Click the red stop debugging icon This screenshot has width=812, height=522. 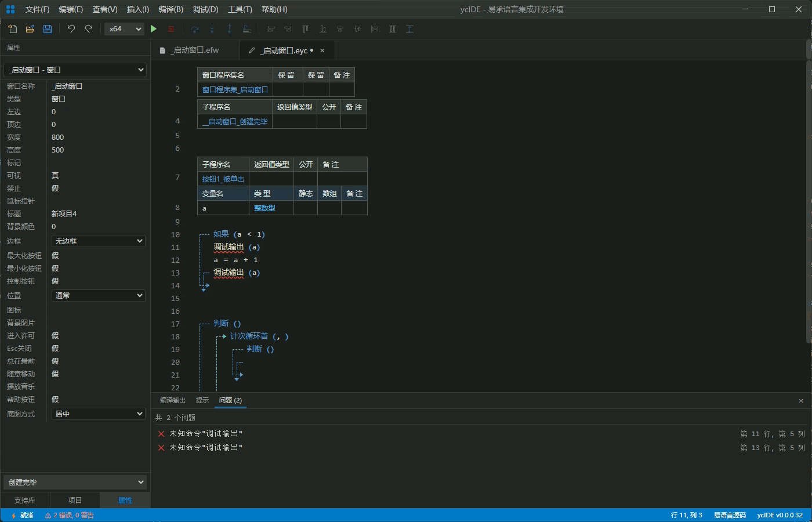coord(171,29)
